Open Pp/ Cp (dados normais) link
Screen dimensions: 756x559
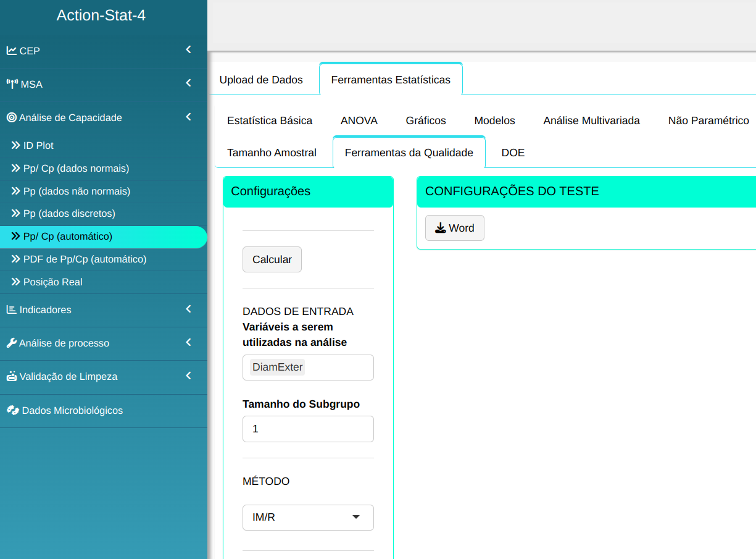(x=76, y=169)
